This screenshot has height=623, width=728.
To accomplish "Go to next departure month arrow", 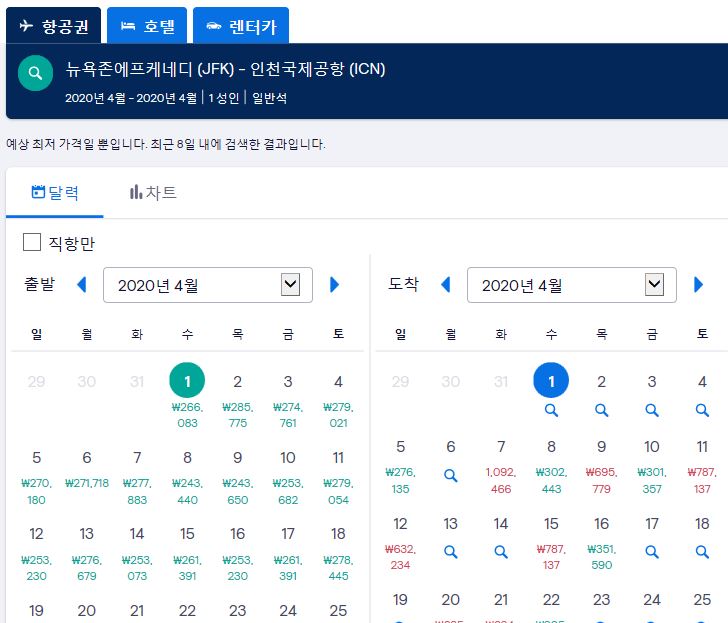I will 334,285.
